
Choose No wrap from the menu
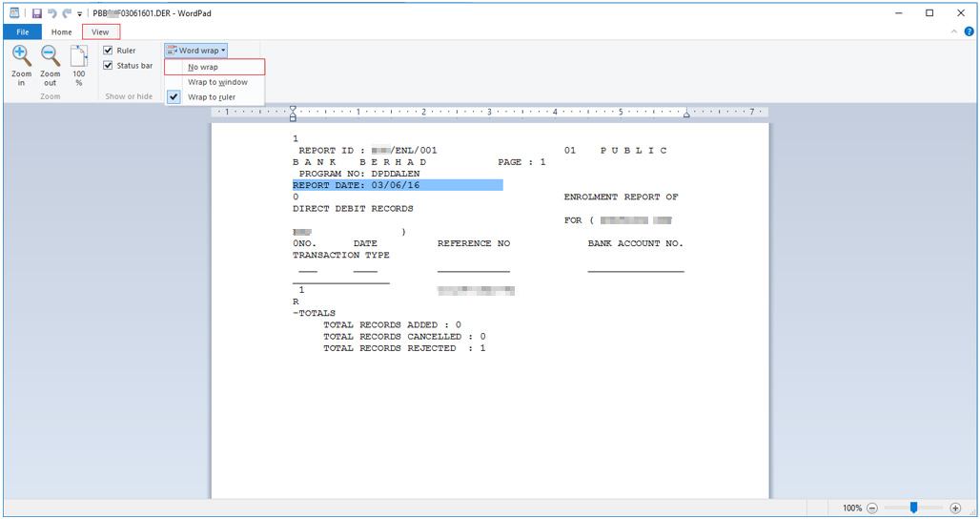point(203,68)
